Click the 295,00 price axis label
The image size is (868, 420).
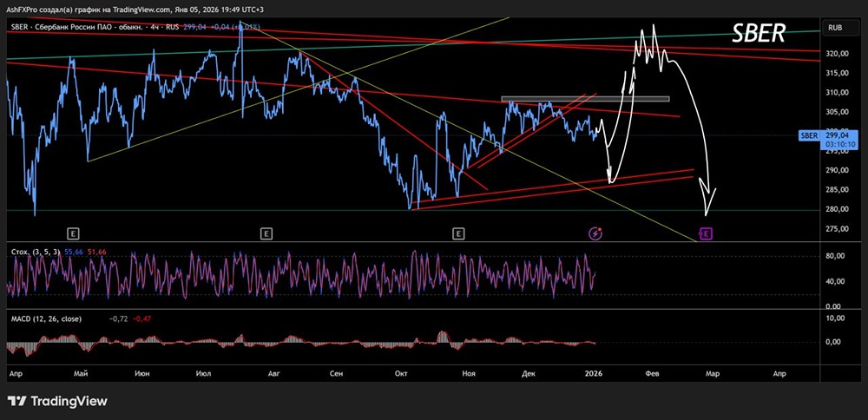pos(836,152)
